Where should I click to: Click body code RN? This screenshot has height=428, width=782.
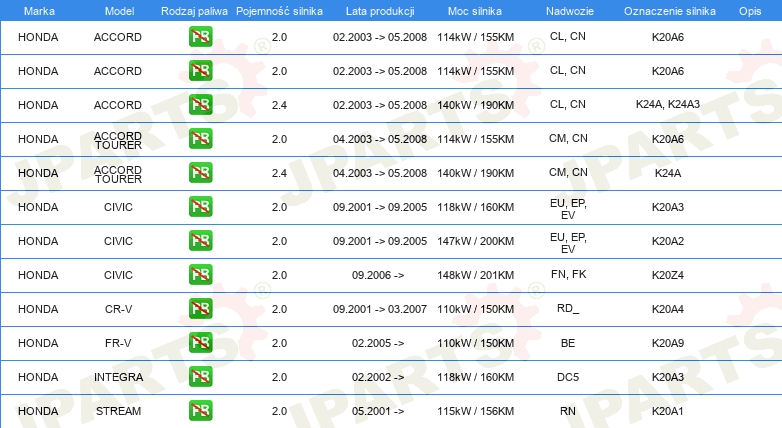coord(568,411)
